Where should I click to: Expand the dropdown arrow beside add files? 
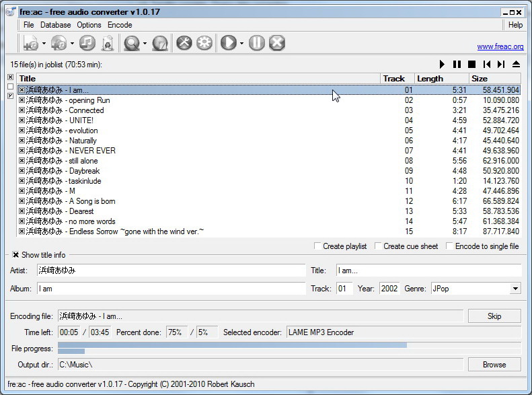44,44
